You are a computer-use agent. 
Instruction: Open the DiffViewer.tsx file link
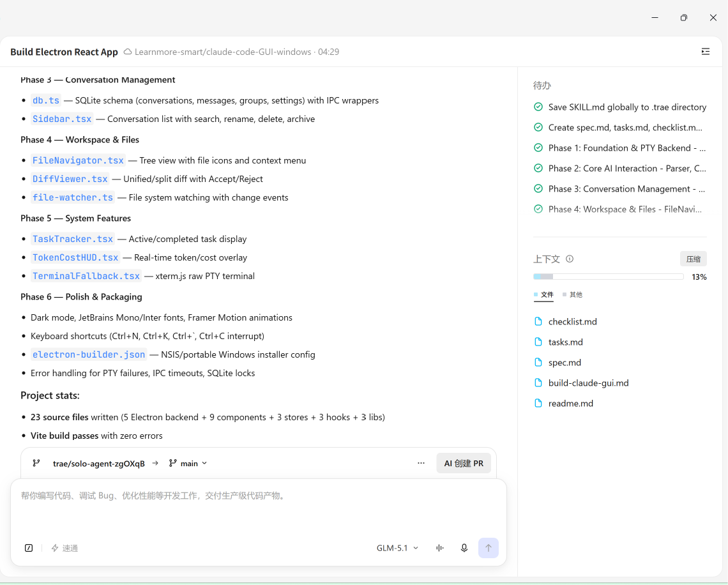[70, 179]
